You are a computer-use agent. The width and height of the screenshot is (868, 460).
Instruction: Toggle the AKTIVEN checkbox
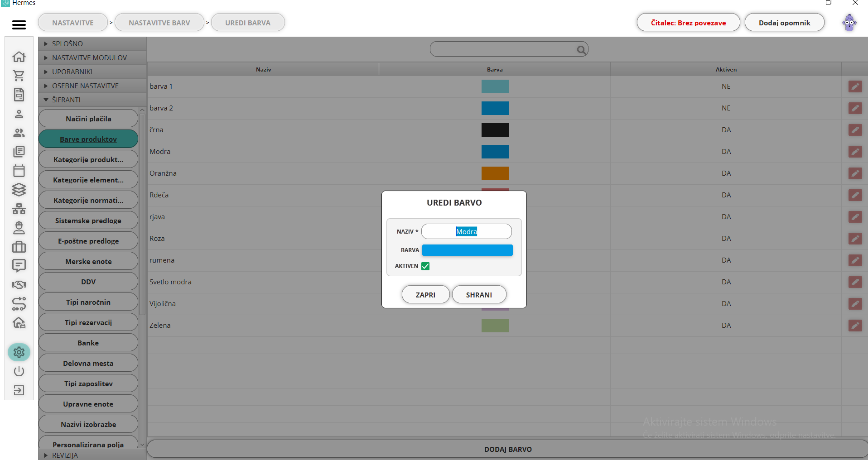(425, 266)
